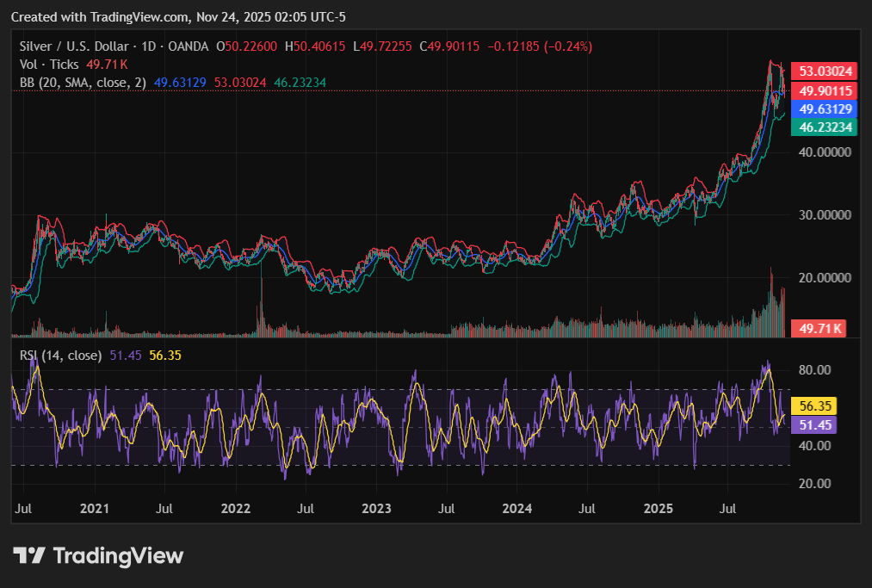
Task: Select the blue 49.63129 basis price label
Action: click(x=826, y=109)
